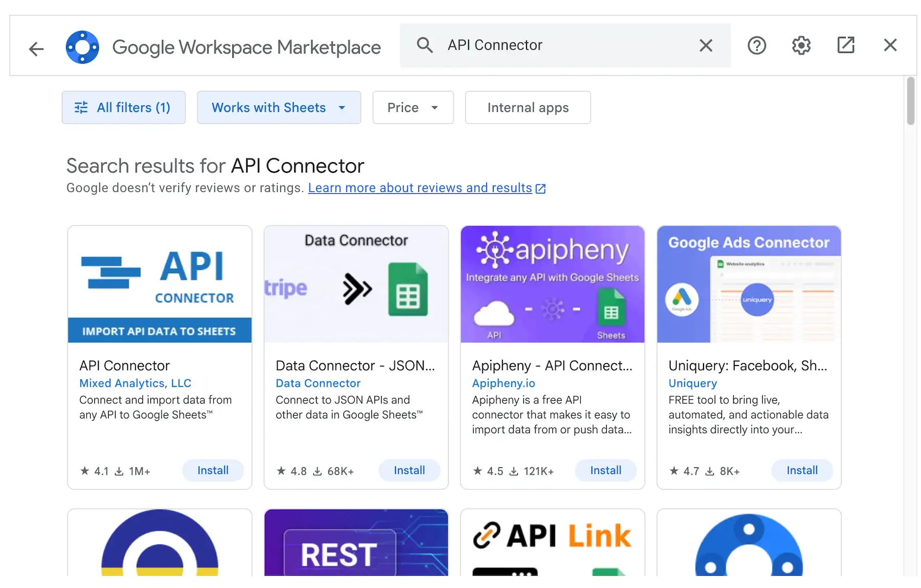Click the search magnifier icon

point(425,45)
